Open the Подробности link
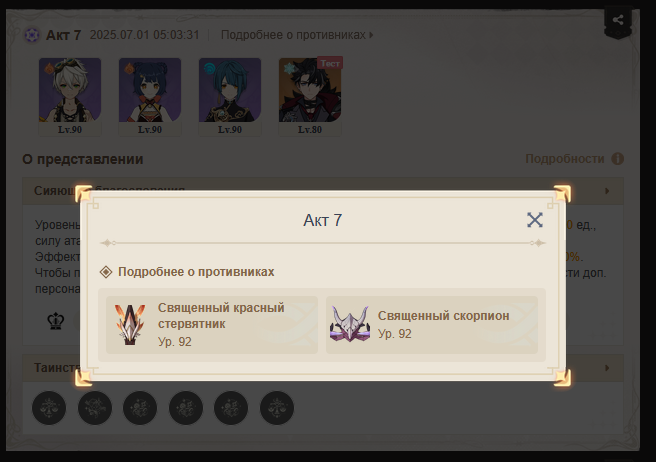Viewport: 656px width, 462px height. pyautogui.click(x=564, y=159)
